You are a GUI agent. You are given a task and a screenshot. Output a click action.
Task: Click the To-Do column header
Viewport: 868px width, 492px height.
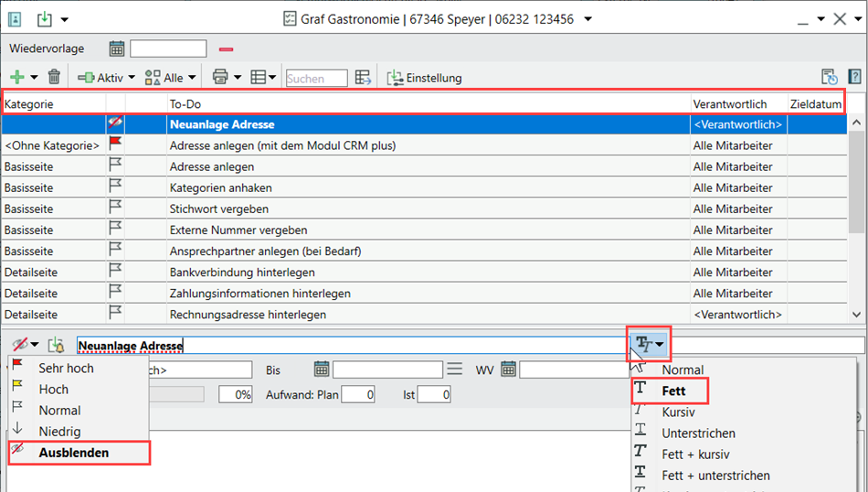[428, 104]
